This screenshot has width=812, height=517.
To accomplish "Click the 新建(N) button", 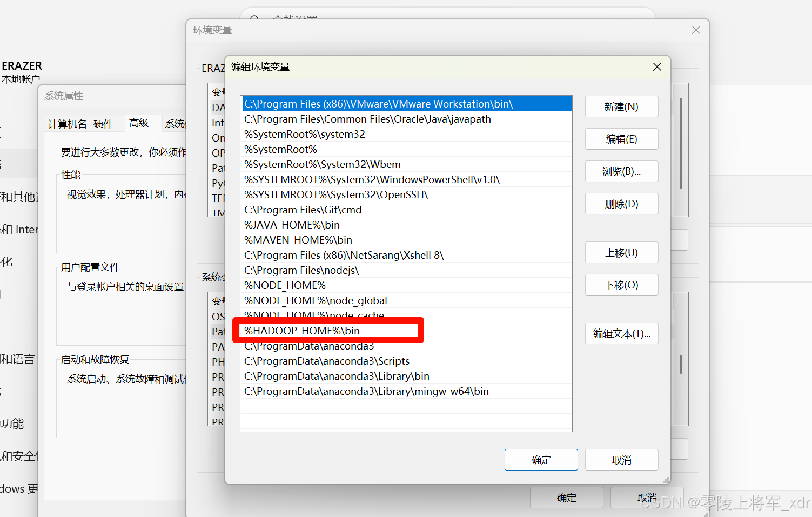I will (621, 106).
